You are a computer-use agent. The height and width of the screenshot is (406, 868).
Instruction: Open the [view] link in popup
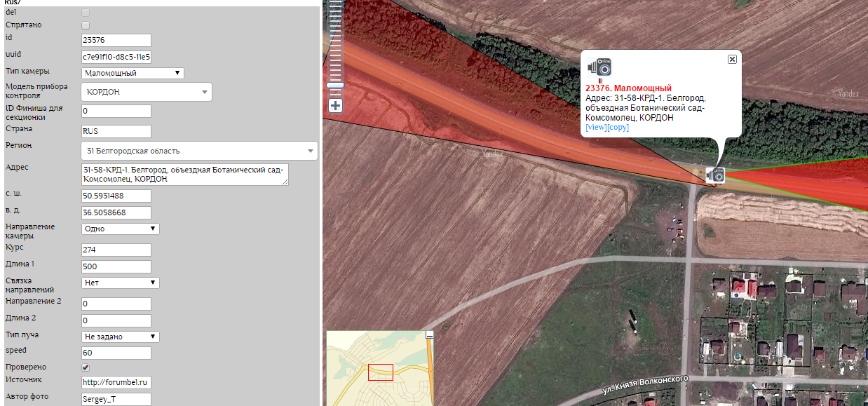(x=596, y=128)
